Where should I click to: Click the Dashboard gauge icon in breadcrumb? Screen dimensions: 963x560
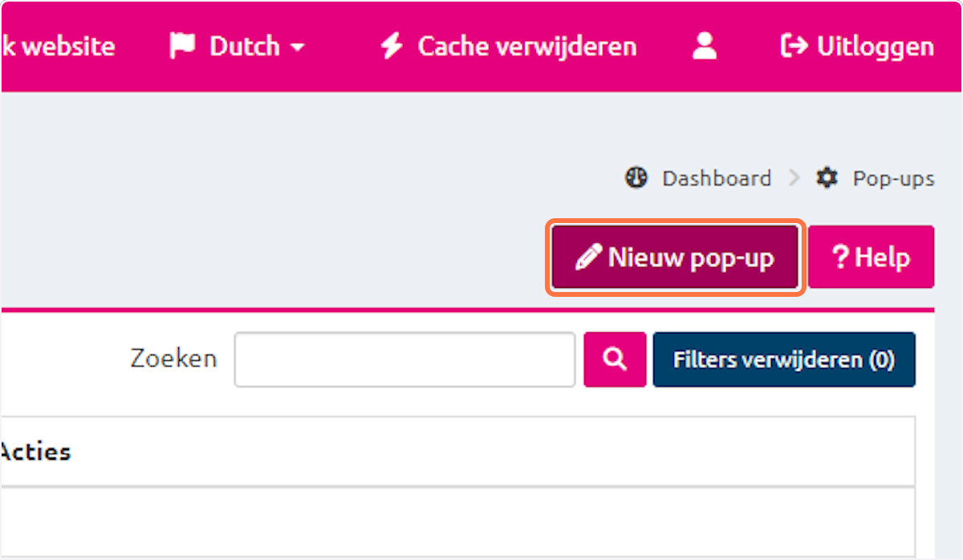pyautogui.click(x=636, y=177)
